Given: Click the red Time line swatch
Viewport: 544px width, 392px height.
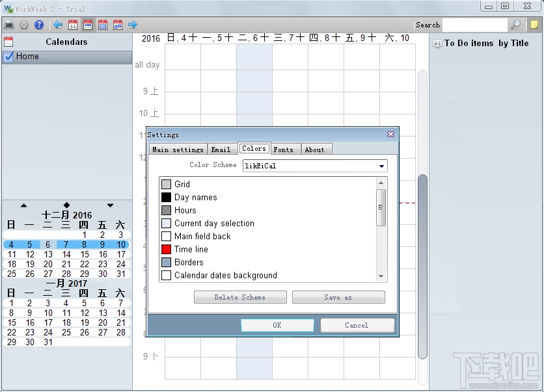Looking at the screenshot, I should pyautogui.click(x=166, y=249).
